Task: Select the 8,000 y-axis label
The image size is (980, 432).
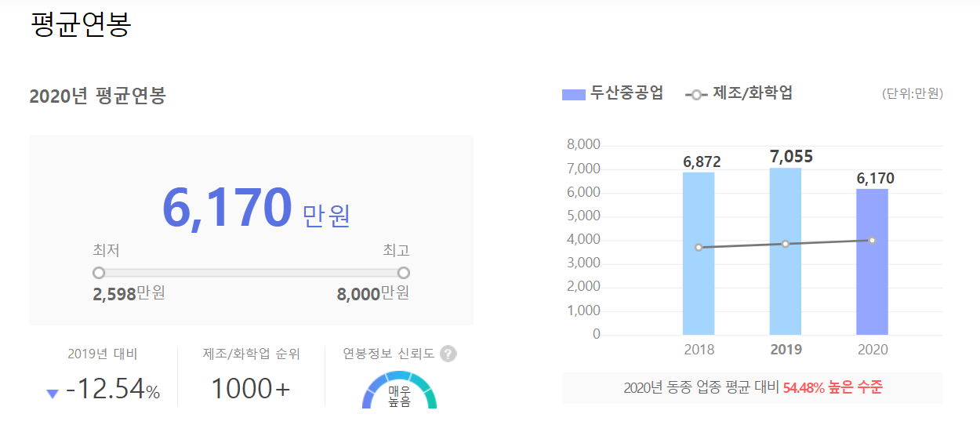Action: 583,145
